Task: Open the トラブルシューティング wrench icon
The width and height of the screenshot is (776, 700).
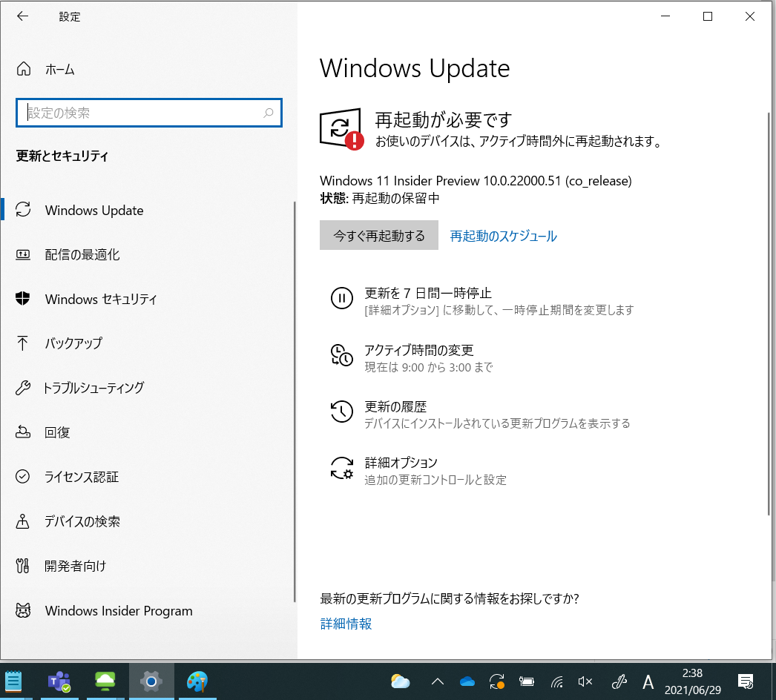Action: click(23, 387)
